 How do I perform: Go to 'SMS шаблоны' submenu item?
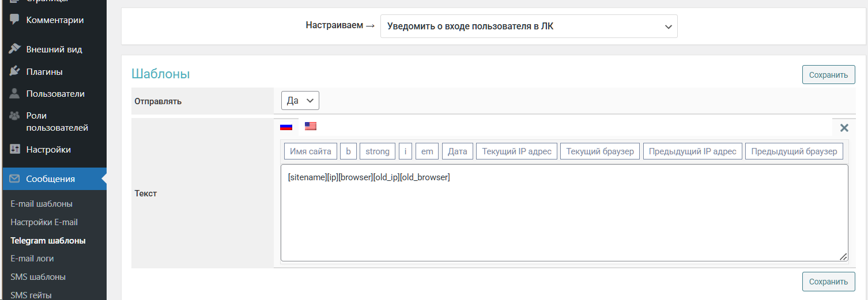tap(38, 277)
